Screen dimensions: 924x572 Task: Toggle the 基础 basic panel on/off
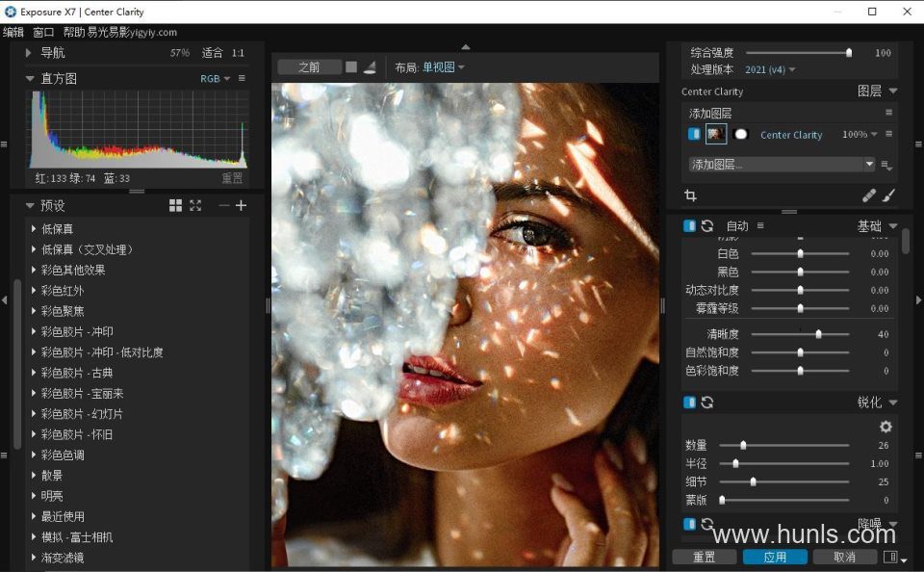689,226
